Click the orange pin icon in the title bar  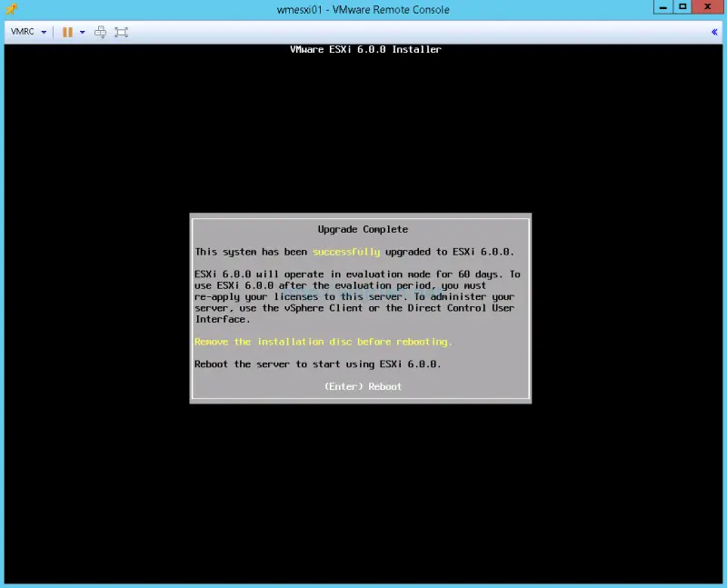tap(11, 9)
